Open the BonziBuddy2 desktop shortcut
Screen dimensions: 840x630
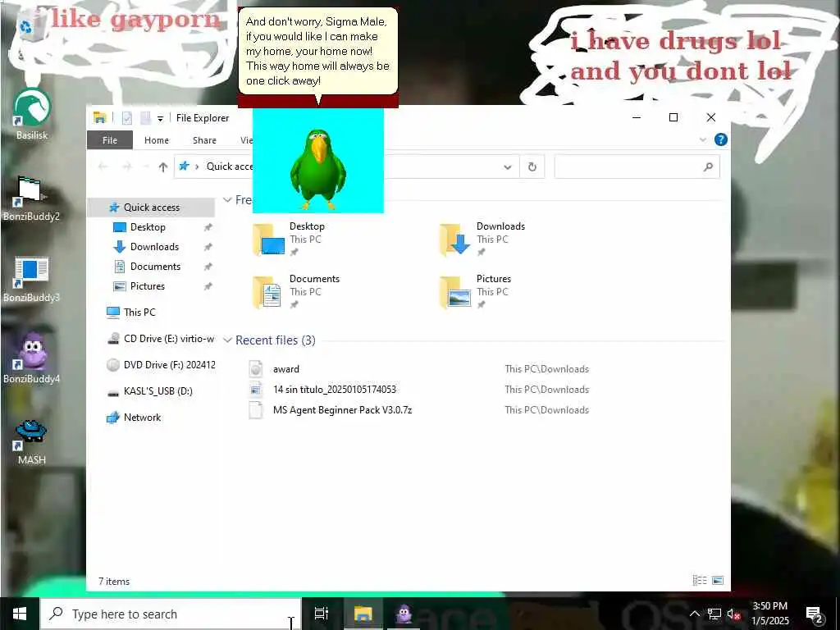tap(32, 199)
